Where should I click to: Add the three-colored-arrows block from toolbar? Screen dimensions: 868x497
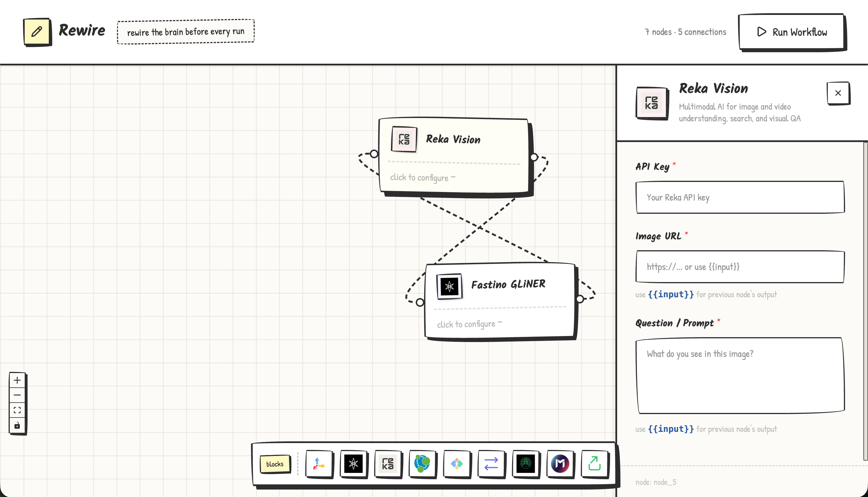pos(319,463)
